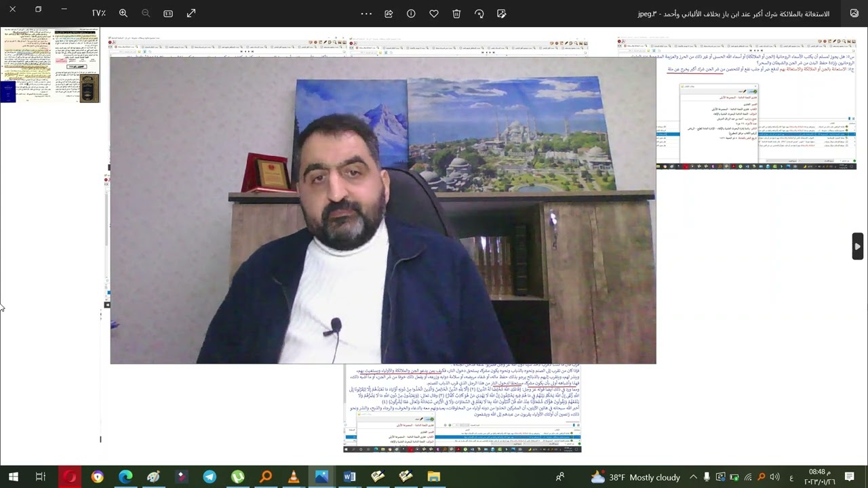Screen dimensions: 868x488
Task: Open uTorrent from taskbar
Action: 237,477
